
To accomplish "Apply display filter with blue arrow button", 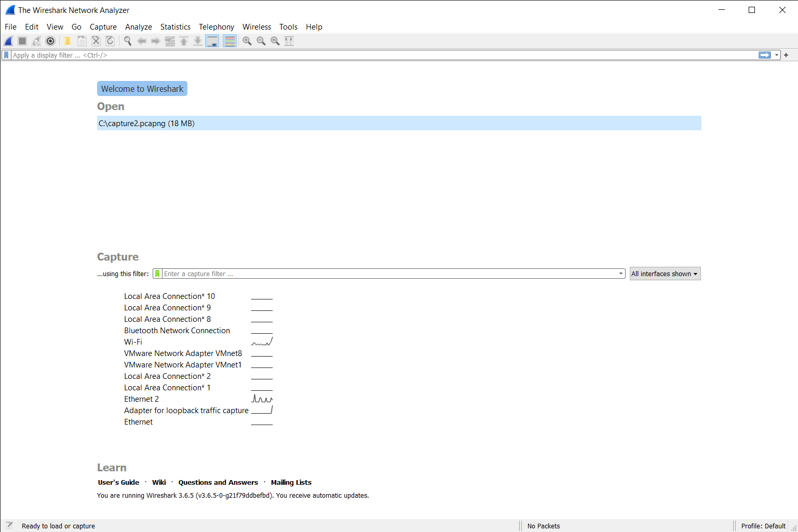I will (765, 55).
